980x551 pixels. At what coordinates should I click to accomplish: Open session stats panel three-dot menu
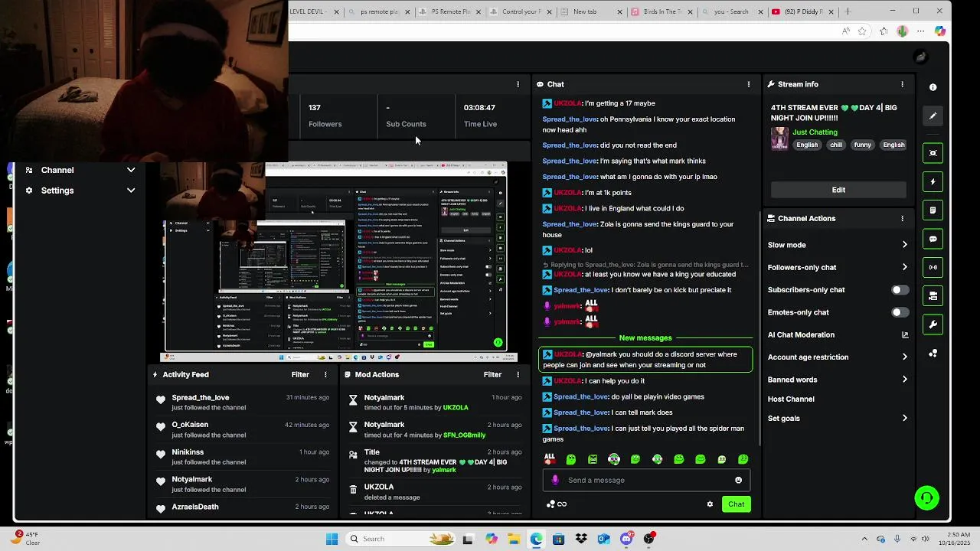click(x=518, y=84)
